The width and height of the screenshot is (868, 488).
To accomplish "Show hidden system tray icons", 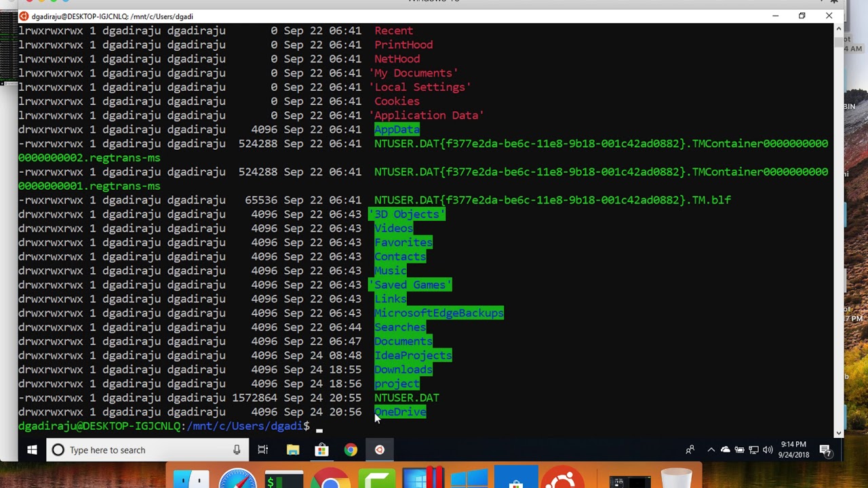I will (x=711, y=450).
